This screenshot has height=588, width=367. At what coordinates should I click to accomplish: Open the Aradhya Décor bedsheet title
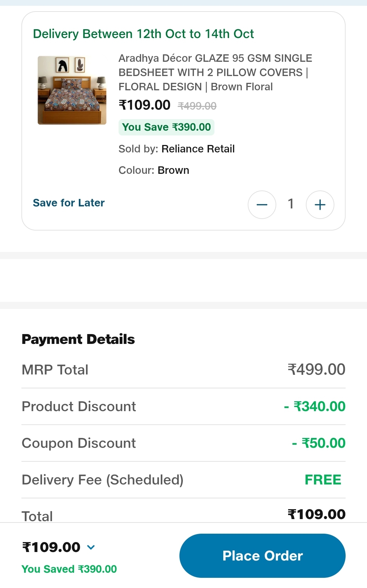coord(215,72)
